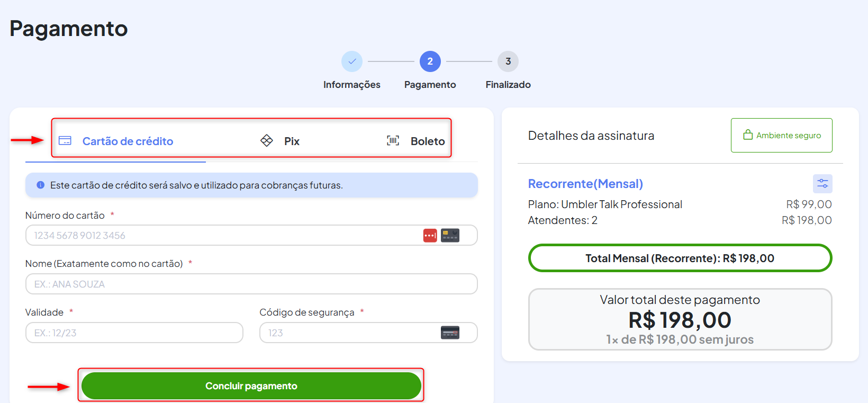868x403 pixels.
Task: Click the Boleto barcode icon
Action: click(x=393, y=140)
